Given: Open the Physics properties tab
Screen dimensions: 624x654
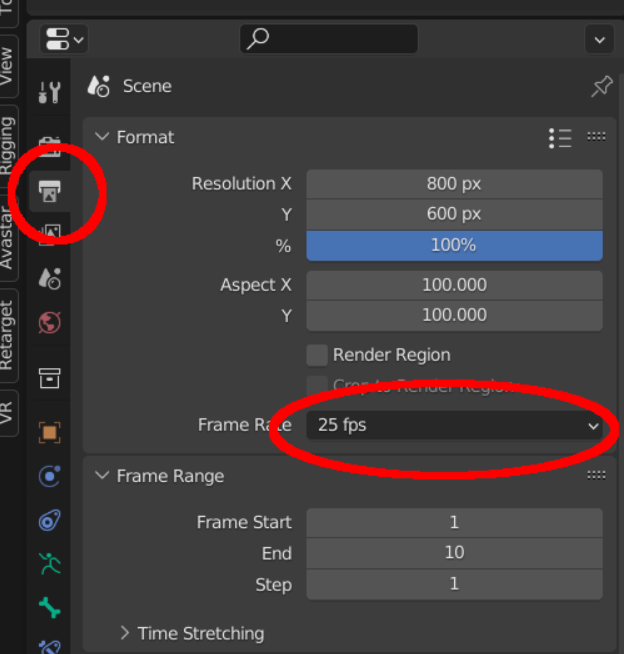Looking at the screenshot, I should click(50, 476).
